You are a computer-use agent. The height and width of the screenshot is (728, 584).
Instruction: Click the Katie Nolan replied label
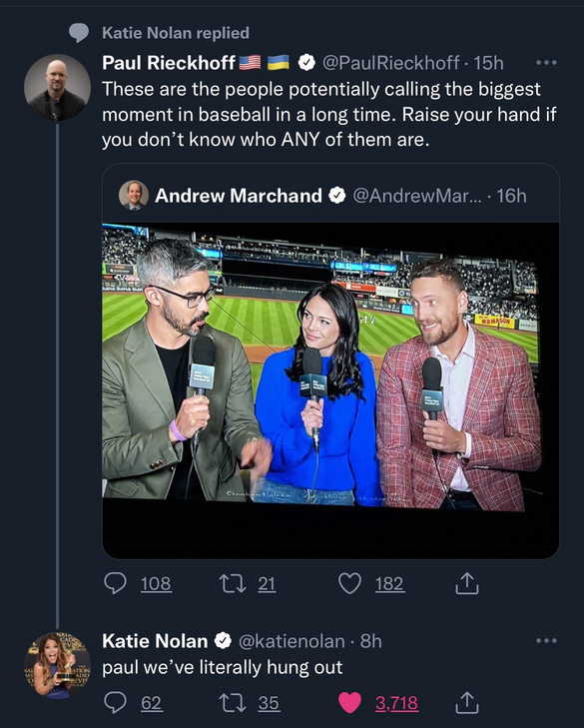(176, 33)
